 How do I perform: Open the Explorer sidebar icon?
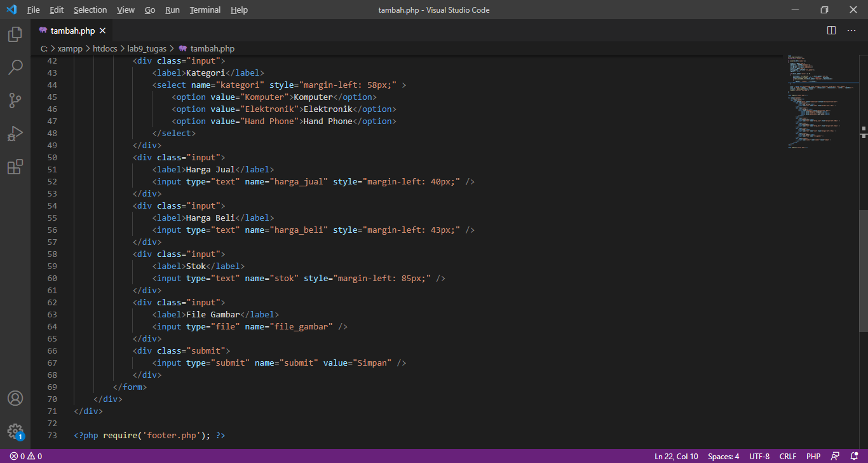pos(15,35)
